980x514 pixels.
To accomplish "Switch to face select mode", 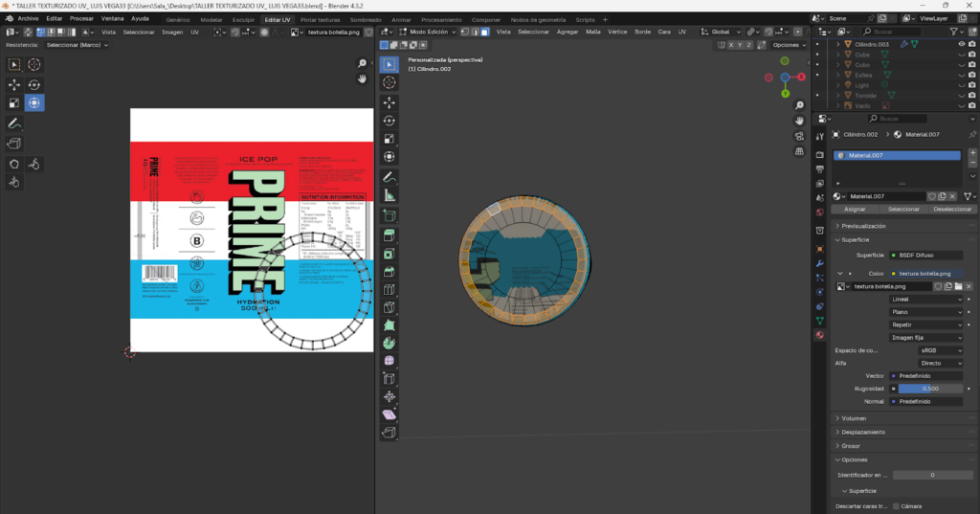I will pos(485,32).
